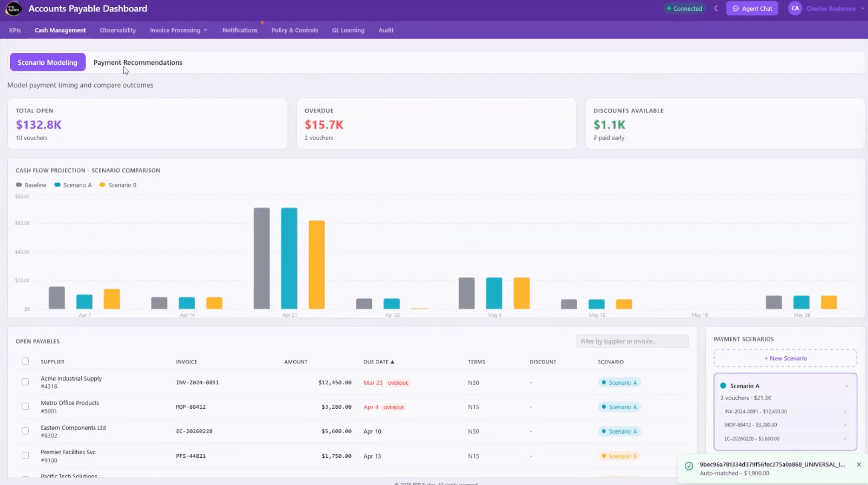Toggle Scenario A series in chart legend
868x485 pixels.
[73, 185]
